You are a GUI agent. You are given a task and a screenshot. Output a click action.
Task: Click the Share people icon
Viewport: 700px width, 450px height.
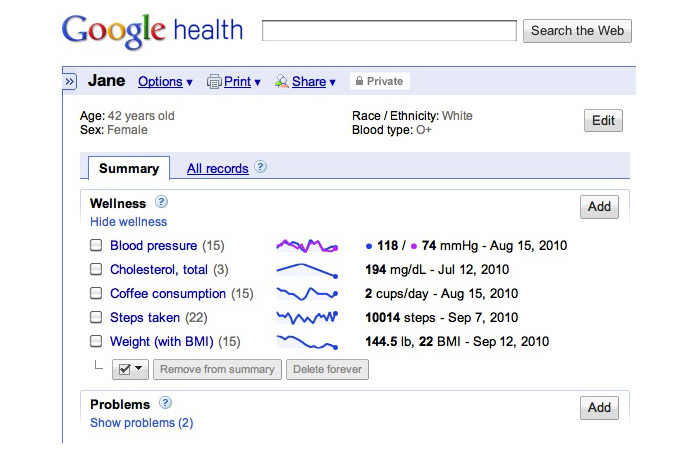tap(282, 82)
